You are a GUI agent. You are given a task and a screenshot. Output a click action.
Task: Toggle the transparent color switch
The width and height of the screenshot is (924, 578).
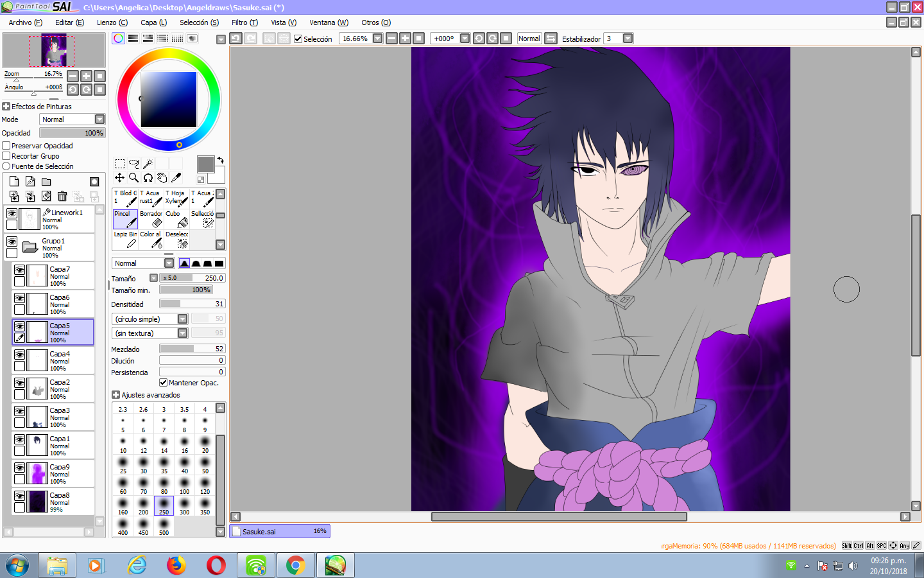click(201, 180)
